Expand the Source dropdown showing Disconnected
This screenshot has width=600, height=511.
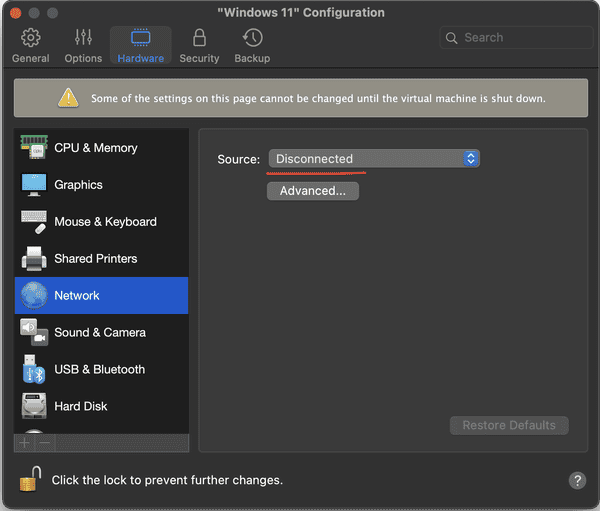tap(374, 159)
